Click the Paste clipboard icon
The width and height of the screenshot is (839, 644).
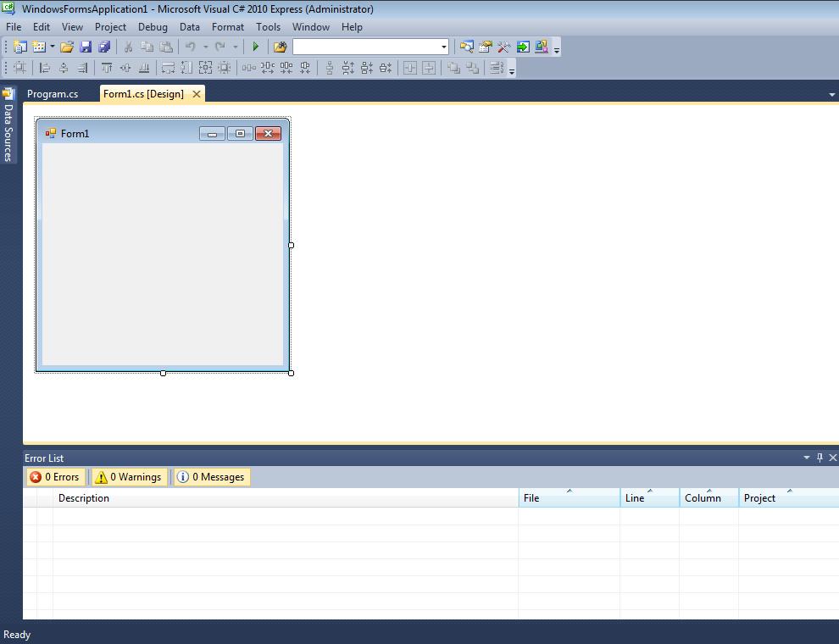tap(166, 47)
